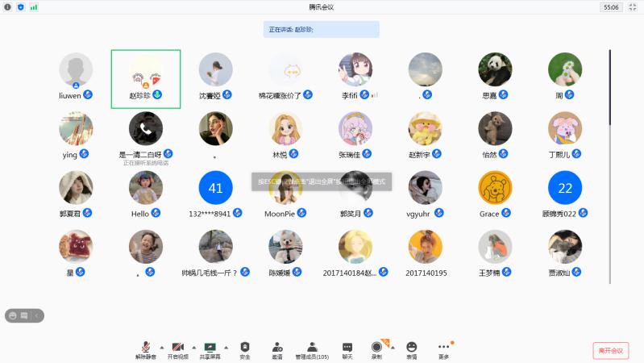Start recording with 录制 button
This screenshot has width=644, height=363.
[x=376, y=348]
